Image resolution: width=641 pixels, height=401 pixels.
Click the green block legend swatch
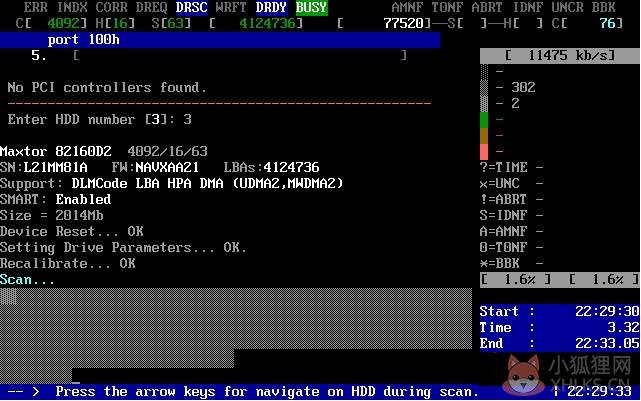(484, 120)
